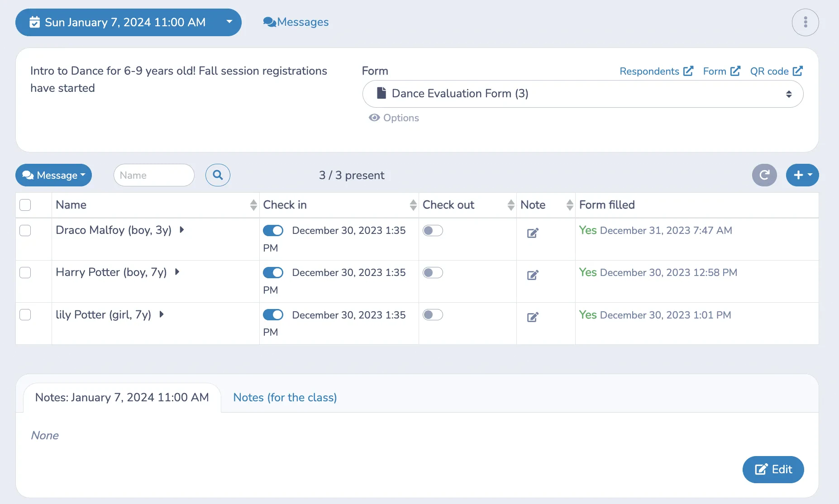Sort the table by Note column
The image size is (839, 504).
570,205
